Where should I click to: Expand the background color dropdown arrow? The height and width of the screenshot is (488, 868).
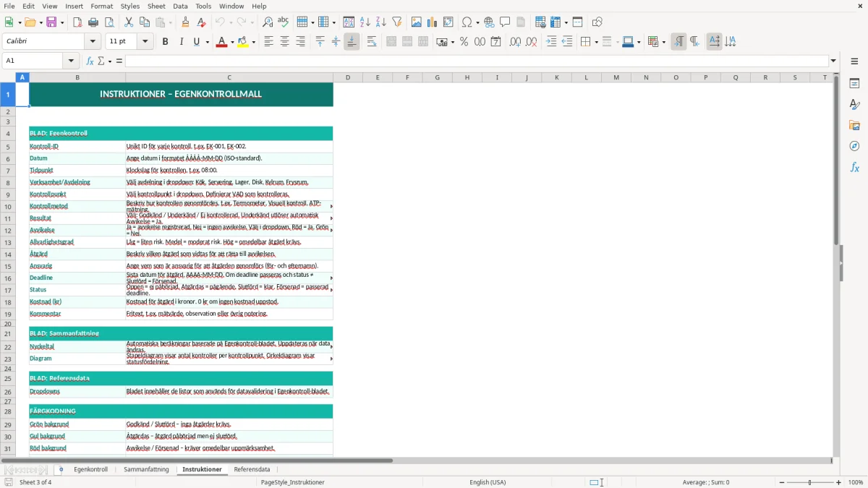254,42
